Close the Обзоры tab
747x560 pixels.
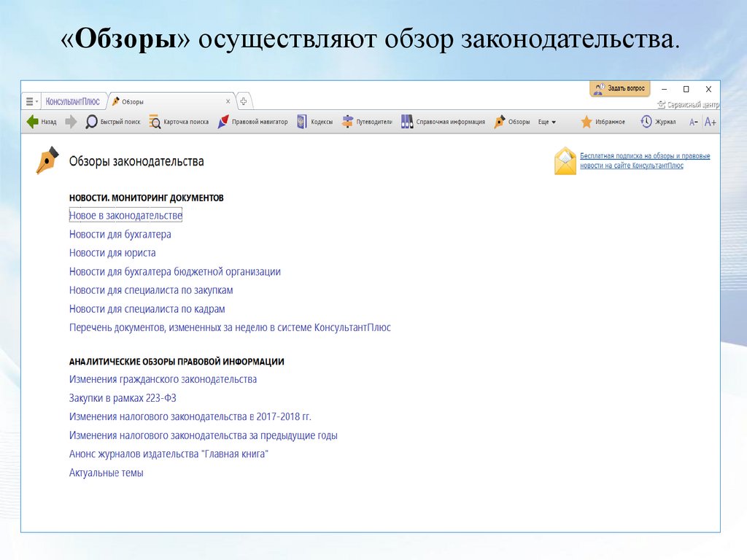point(228,101)
